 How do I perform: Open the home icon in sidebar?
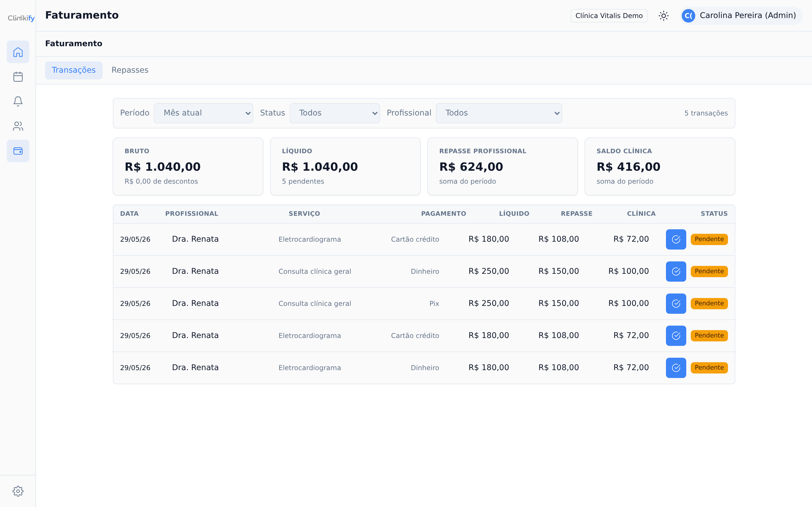click(18, 52)
